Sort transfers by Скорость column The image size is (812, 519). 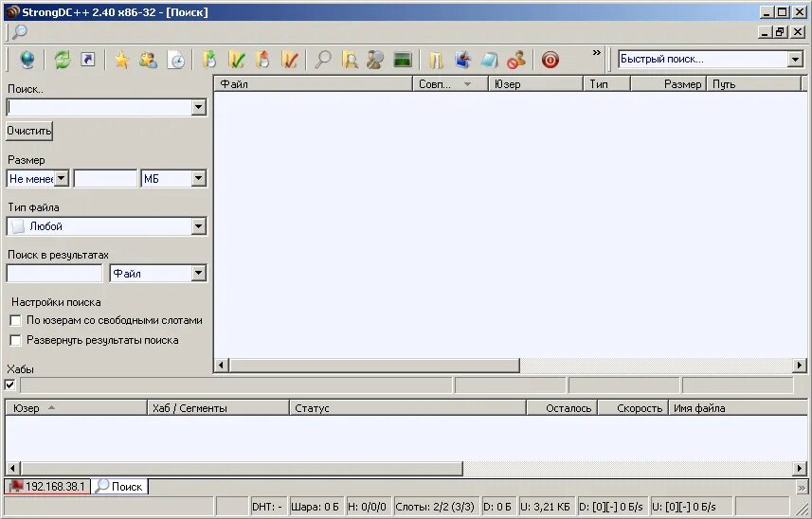pos(633,408)
